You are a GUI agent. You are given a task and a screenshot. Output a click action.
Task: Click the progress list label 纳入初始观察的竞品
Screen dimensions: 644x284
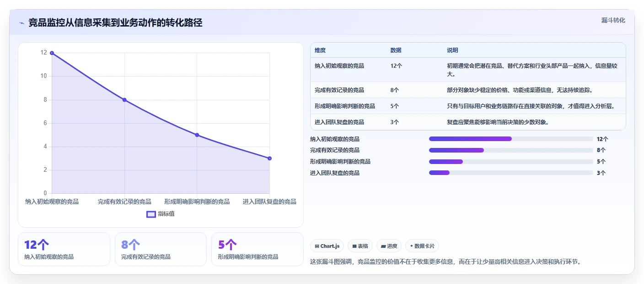point(335,139)
